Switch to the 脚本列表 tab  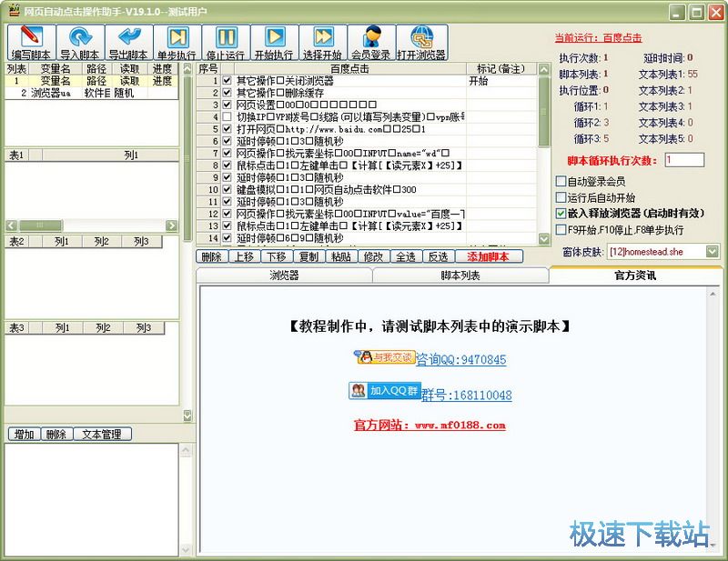(x=460, y=275)
